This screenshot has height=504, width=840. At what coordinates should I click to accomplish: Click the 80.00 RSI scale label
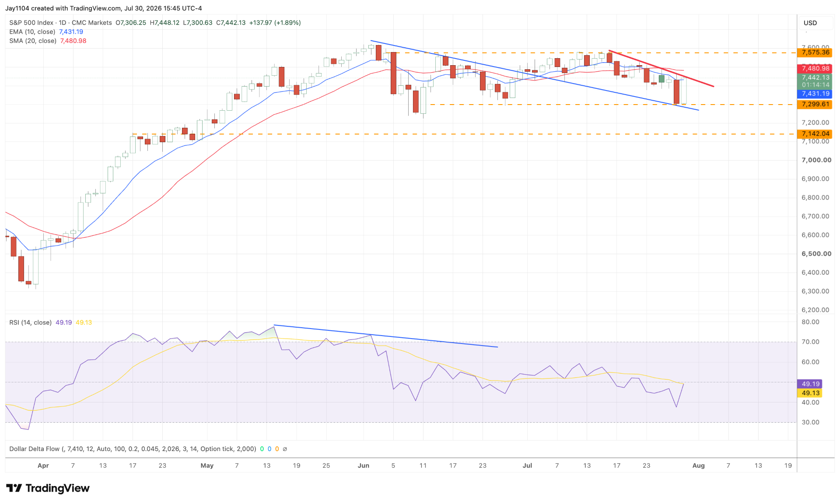point(810,322)
